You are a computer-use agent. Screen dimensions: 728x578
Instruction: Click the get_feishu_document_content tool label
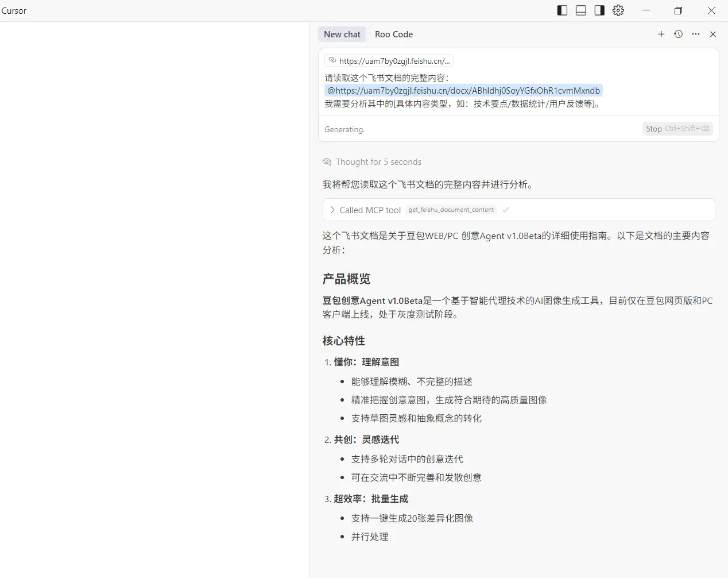tap(451, 210)
